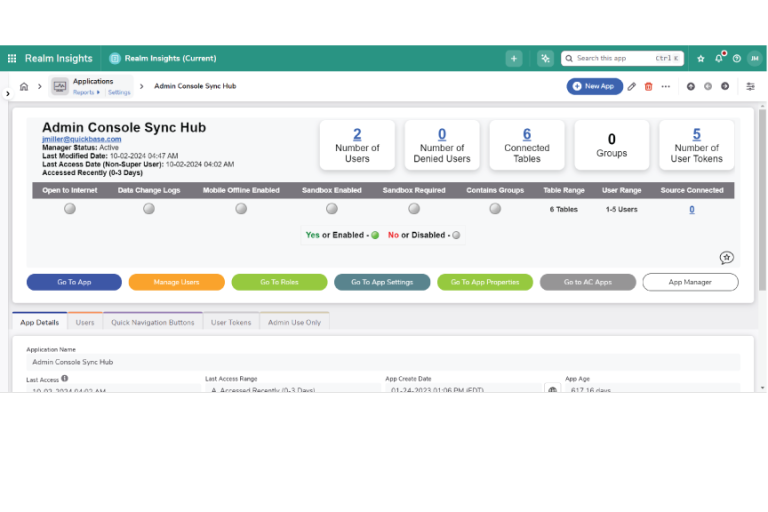Click the orange Manage Users button
Image resolution: width=768 pixels, height=512 pixels.
pyautogui.click(x=176, y=282)
